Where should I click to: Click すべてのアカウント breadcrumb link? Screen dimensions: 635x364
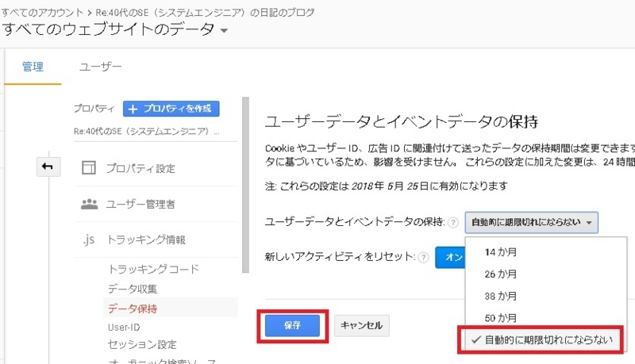click(x=42, y=13)
